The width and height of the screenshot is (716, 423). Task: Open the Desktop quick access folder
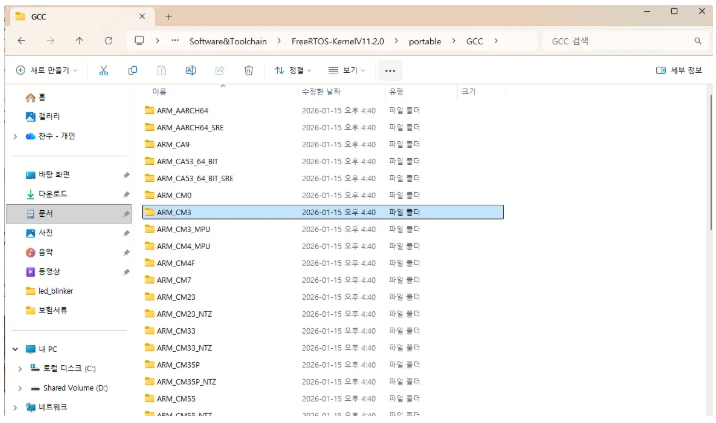click(47, 175)
